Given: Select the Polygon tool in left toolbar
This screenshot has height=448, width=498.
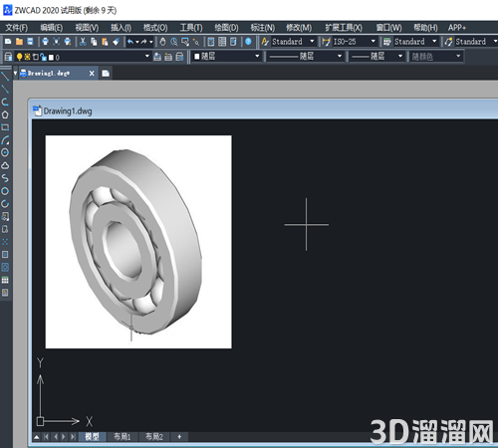Looking at the screenshot, I should click(x=5, y=114).
